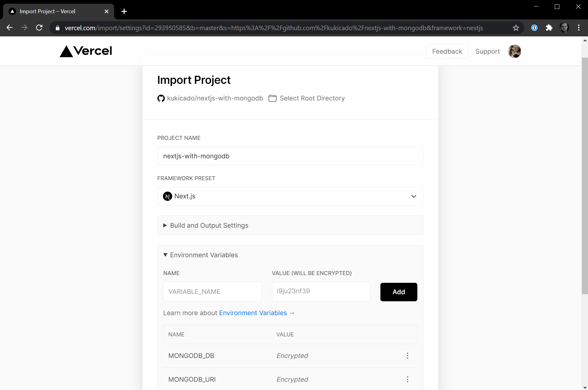This screenshot has width=588, height=390.
Task: Open the kukicado/nextjs-with-mongodb repository link
Action: (x=215, y=98)
